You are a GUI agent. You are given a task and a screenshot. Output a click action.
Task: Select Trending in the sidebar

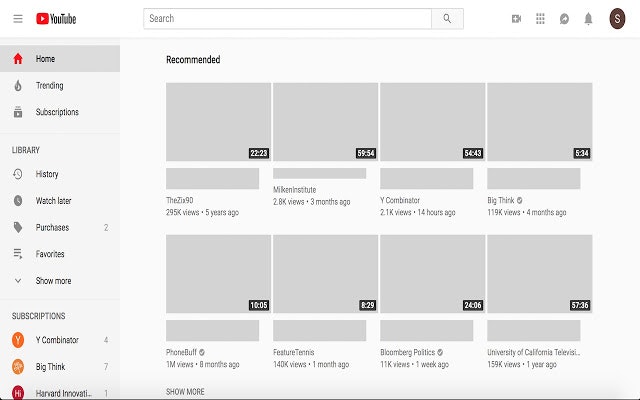(x=60, y=85)
